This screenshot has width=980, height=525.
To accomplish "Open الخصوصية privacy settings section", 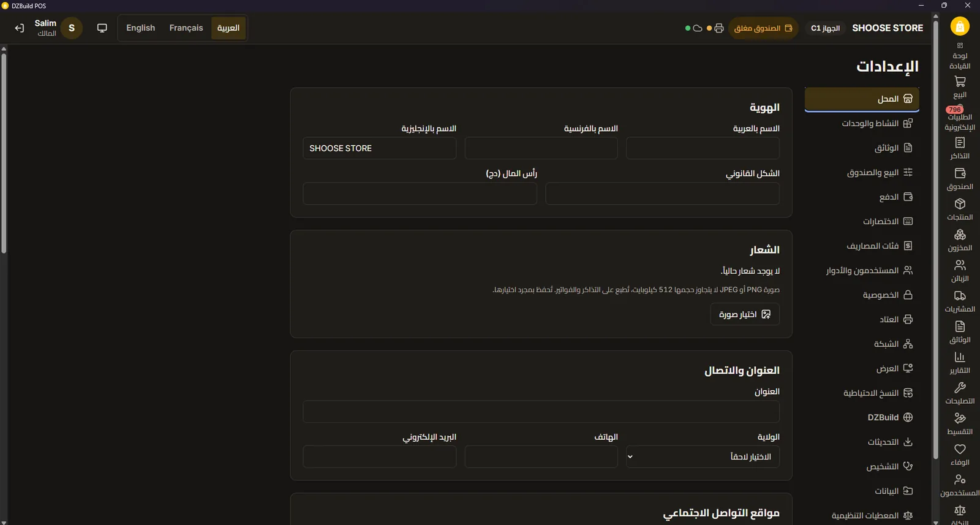I will coord(862,295).
